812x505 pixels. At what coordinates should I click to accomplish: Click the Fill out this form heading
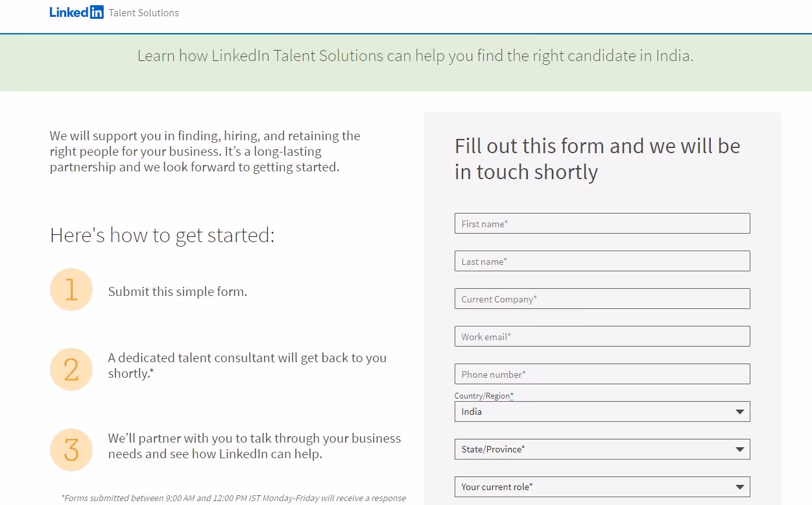[597, 158]
